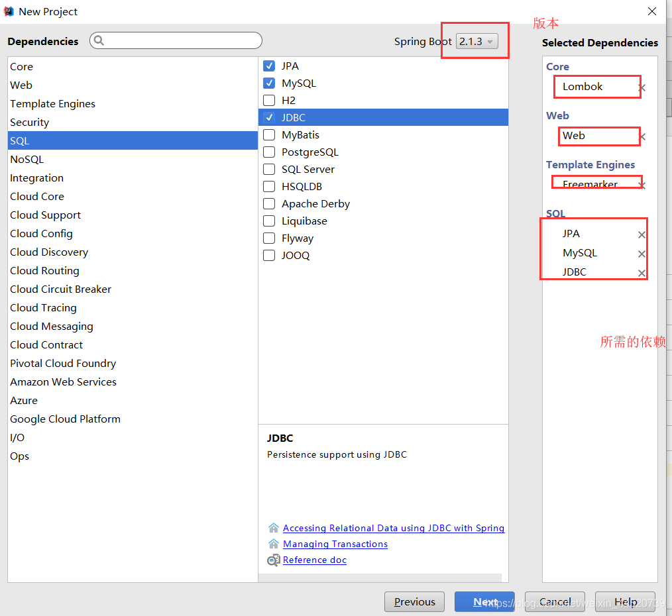Image resolution: width=672 pixels, height=616 pixels.
Task: Click the search magnifier icon
Action: [x=99, y=40]
